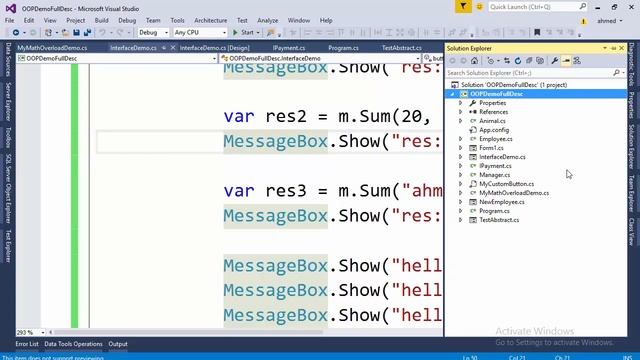Open the File menu
Screen dimensions: 640x360
9,20
